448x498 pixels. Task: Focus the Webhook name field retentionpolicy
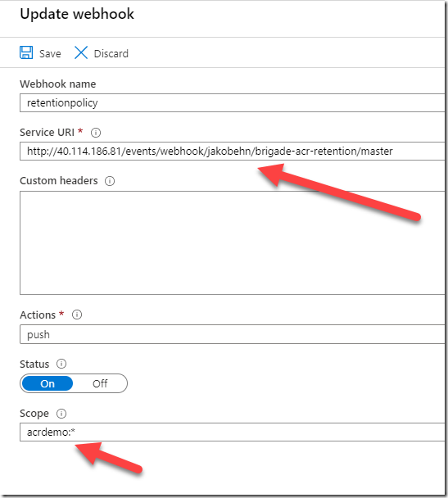[232, 102]
